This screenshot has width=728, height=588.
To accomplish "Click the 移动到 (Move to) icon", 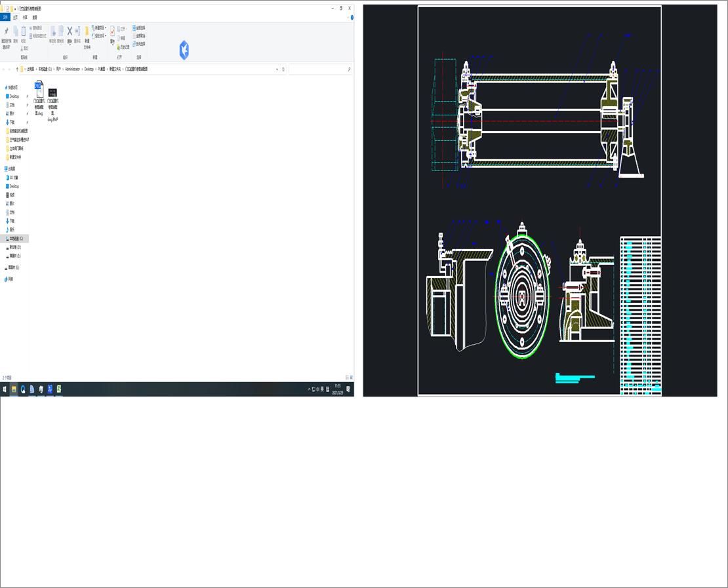I will (x=53, y=31).
